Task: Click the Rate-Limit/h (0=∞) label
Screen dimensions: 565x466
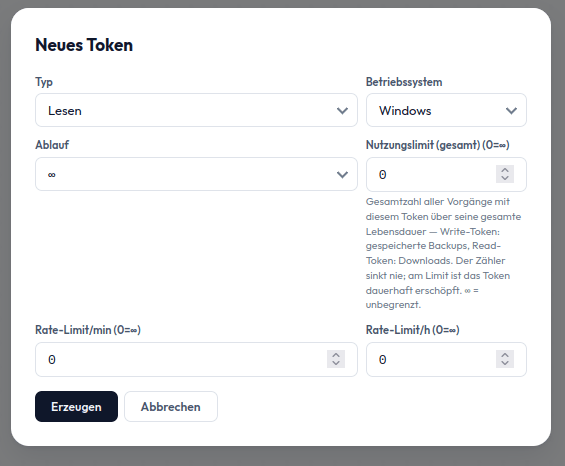Action: (413, 330)
